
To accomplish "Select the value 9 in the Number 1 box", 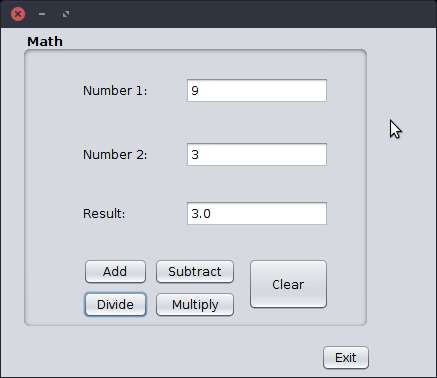I will click(195, 91).
